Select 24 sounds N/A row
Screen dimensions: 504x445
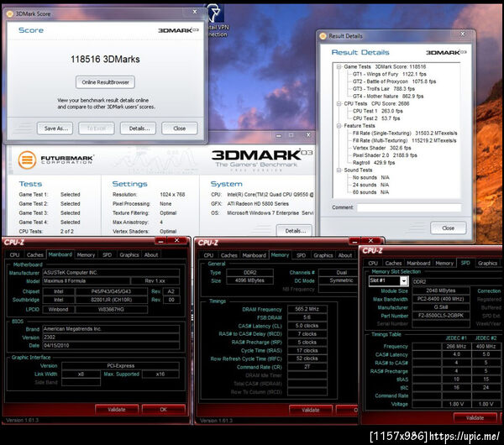pos(370,185)
